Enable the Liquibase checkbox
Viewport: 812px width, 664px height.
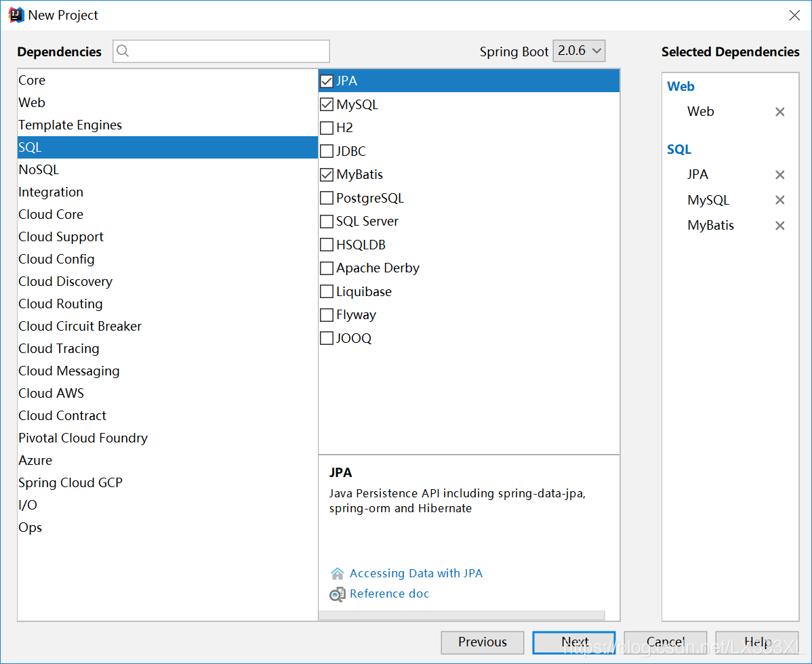click(327, 291)
